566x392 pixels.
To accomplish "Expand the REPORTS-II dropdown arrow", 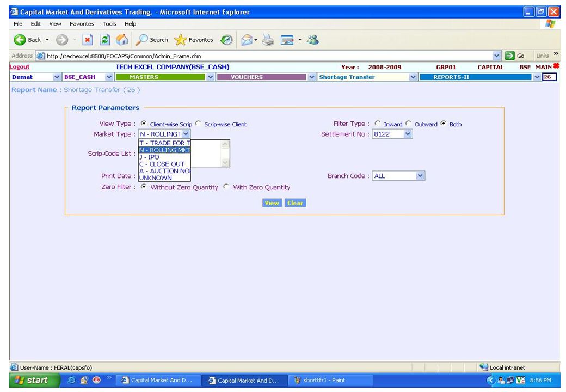I will 537,77.
